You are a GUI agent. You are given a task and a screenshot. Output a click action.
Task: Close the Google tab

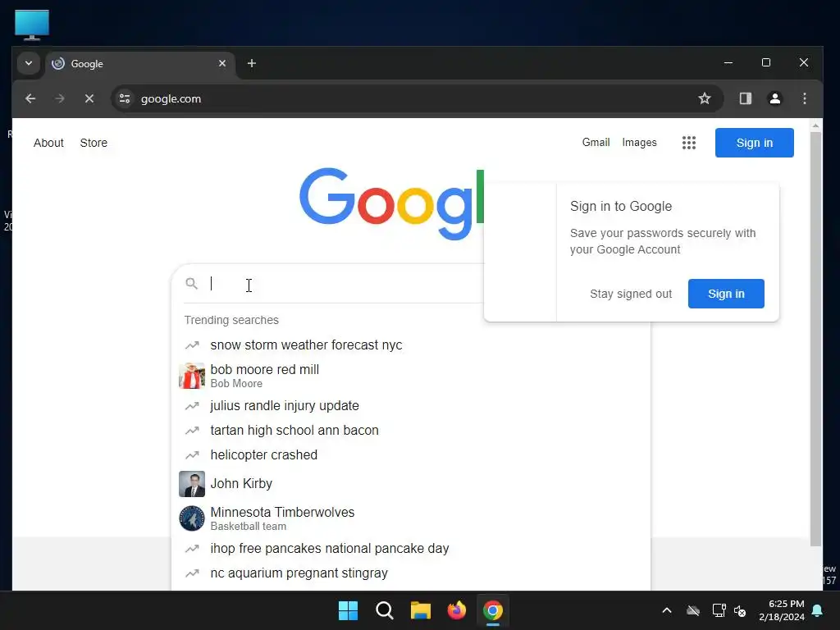tap(222, 63)
